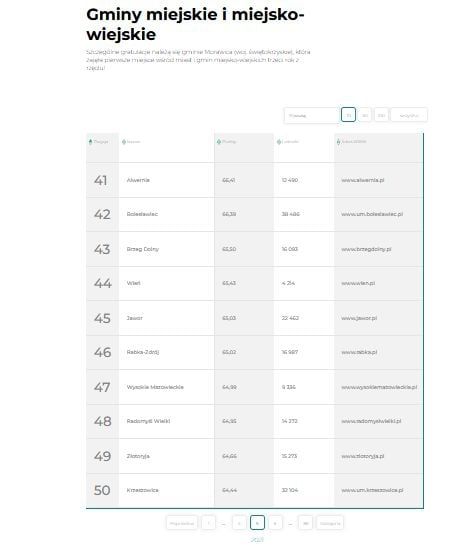Sort table by Nazwa column
Screen dimensions: 470x549
(131, 142)
